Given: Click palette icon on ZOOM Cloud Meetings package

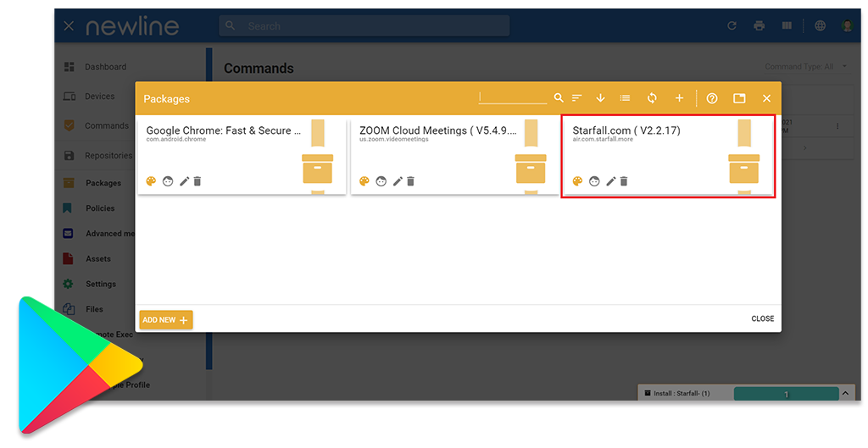Looking at the screenshot, I should (x=364, y=181).
